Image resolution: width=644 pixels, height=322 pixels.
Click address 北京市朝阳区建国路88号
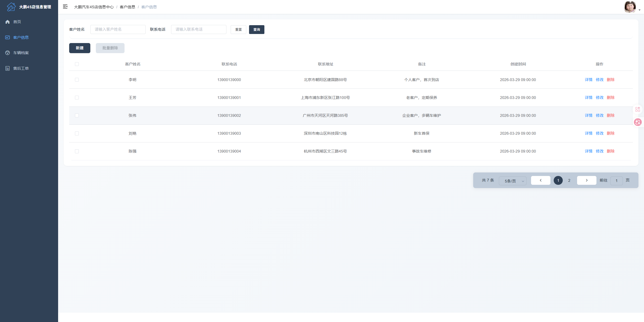tap(325, 80)
